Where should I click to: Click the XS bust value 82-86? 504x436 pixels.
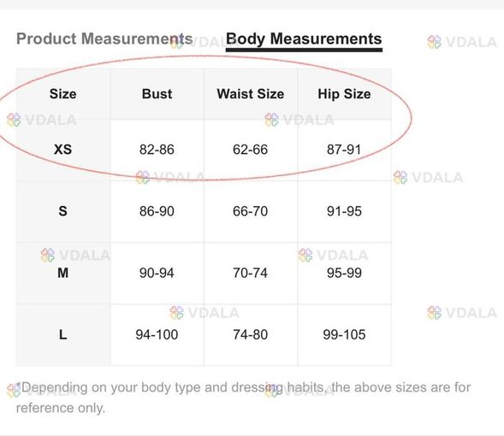pos(157,150)
